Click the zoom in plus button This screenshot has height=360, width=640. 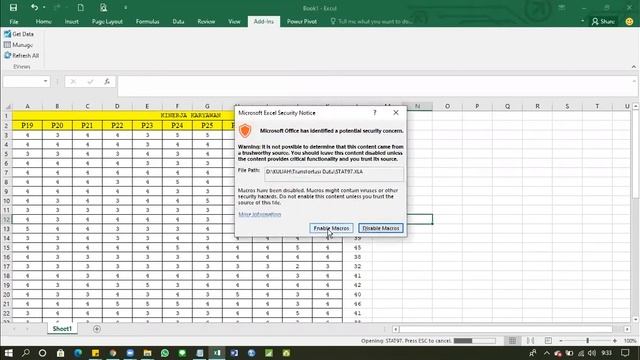click(615, 340)
